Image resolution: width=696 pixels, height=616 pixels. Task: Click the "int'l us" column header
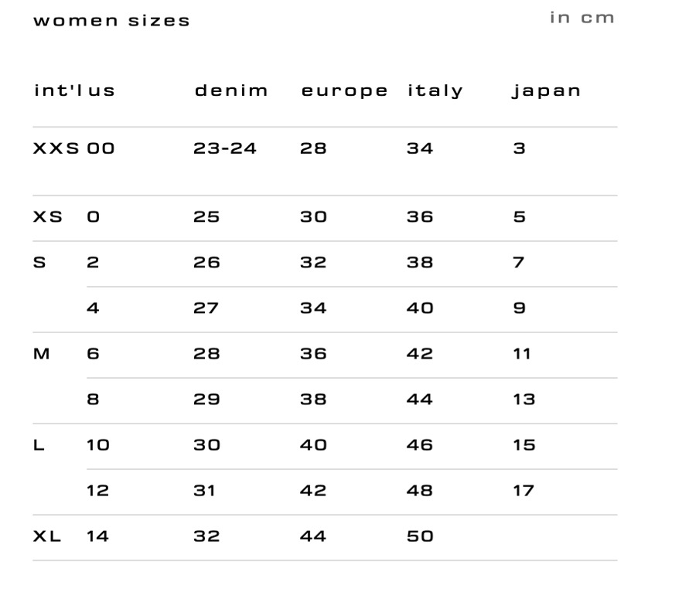[x=74, y=90]
